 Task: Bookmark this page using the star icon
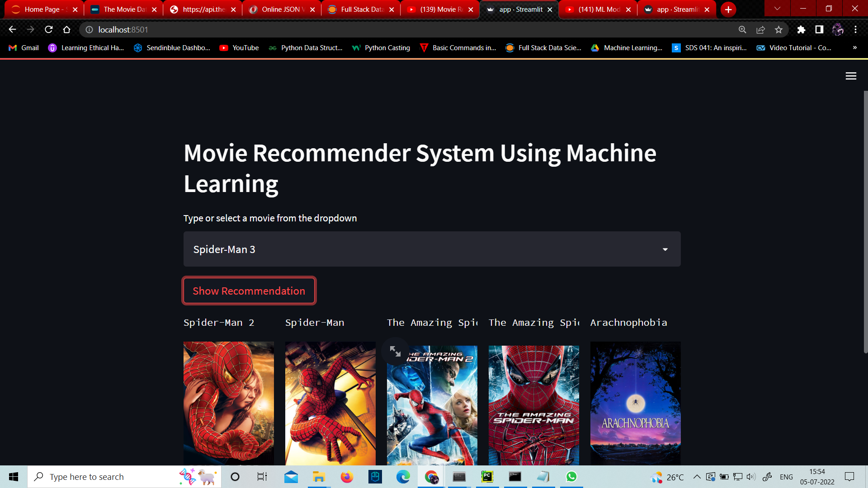pos(779,29)
